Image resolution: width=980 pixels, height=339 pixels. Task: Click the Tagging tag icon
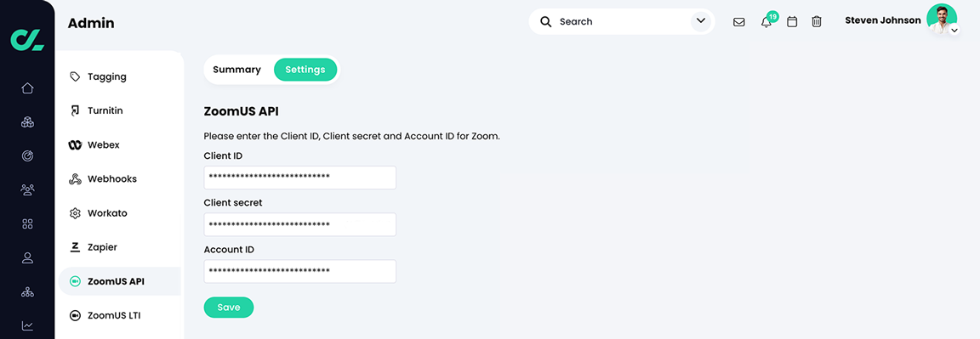[x=75, y=76]
